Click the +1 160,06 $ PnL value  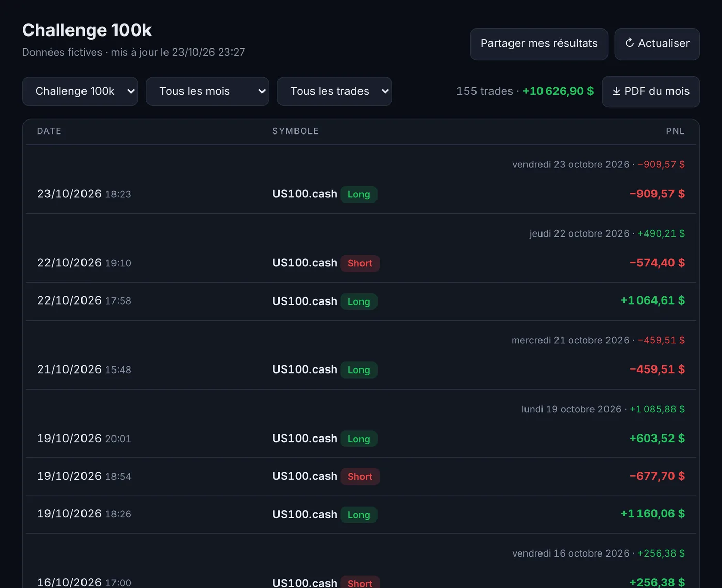(652, 514)
